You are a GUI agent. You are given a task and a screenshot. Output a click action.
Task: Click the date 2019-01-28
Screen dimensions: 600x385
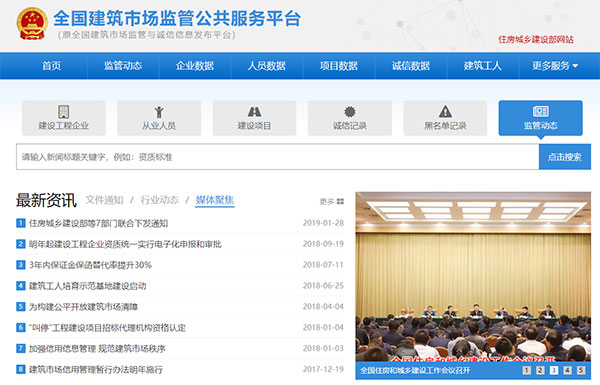(323, 223)
